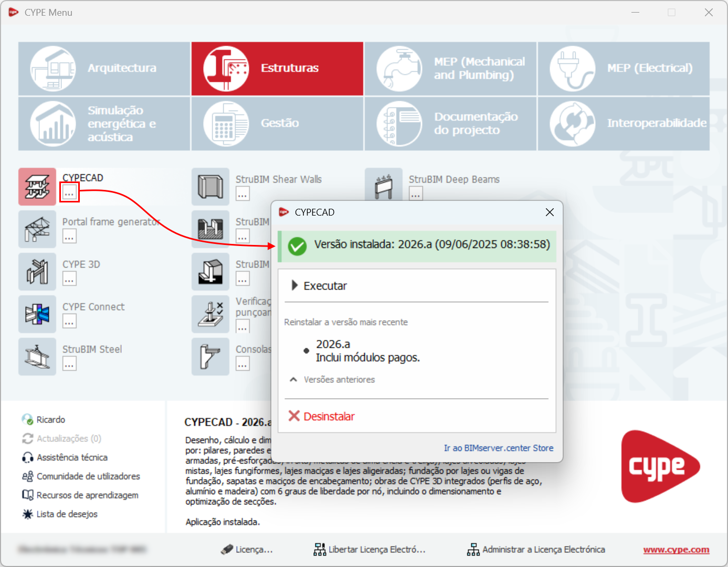
Task: Launch the CYPE Connect icon
Action: click(x=37, y=314)
